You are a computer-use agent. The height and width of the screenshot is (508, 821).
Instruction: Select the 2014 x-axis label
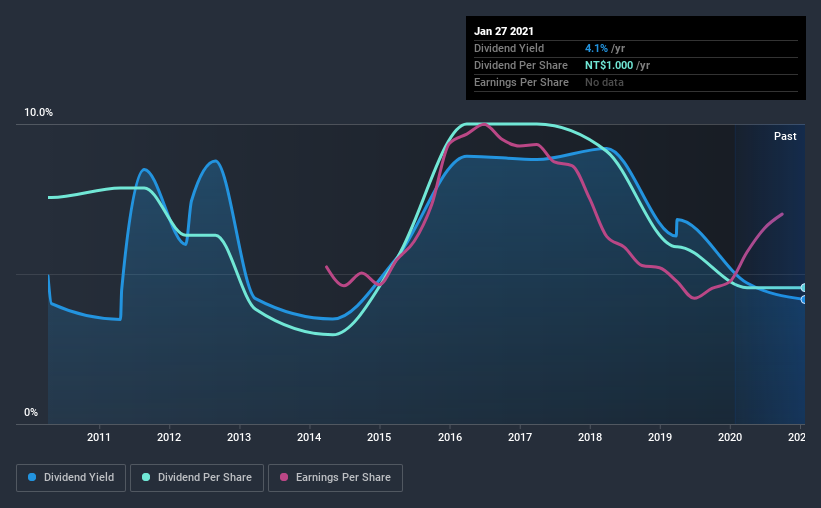point(309,437)
